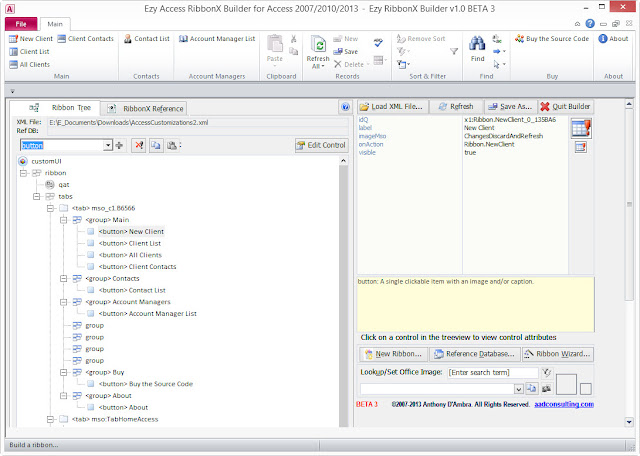Screen dimensions: 640x456
Task: Collapse the group Buy node
Action: point(64,373)
